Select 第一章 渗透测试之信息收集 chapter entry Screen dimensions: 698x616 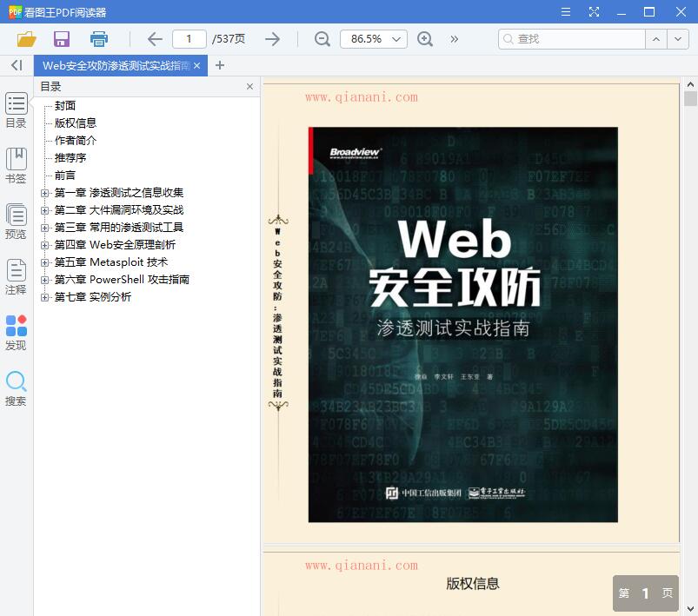point(119,193)
